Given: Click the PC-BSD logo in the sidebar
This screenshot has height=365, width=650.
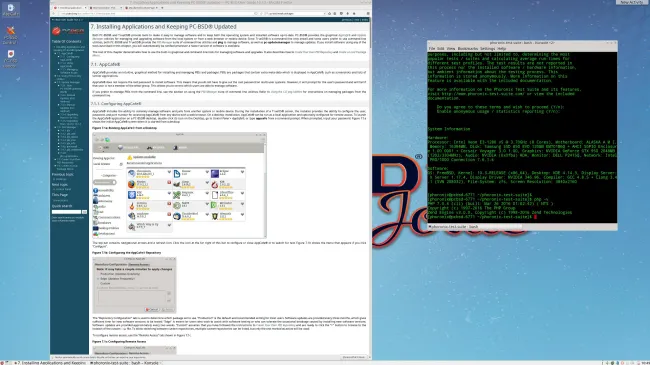Looking at the screenshot, I should [68, 31].
